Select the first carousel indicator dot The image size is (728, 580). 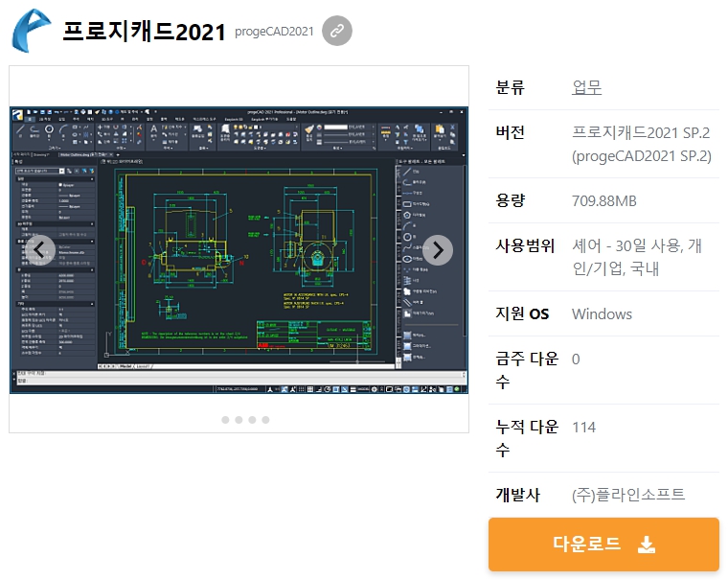pyautogui.click(x=225, y=420)
